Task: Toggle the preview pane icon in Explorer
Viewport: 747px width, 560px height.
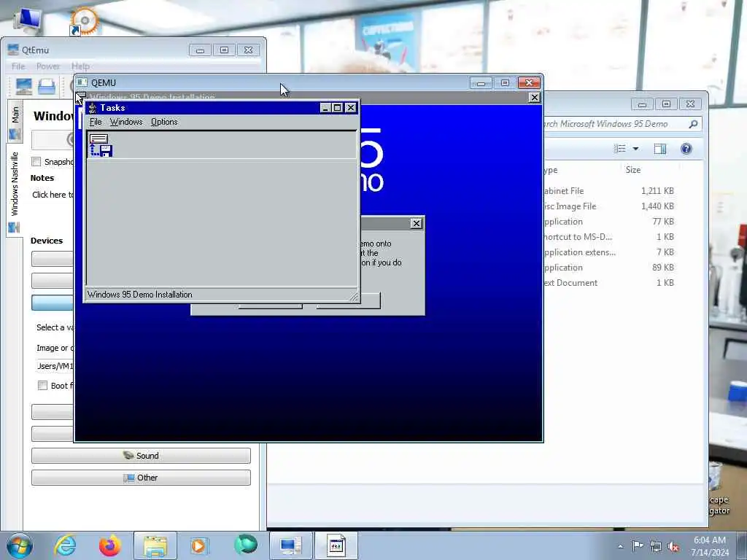Action: (x=659, y=149)
